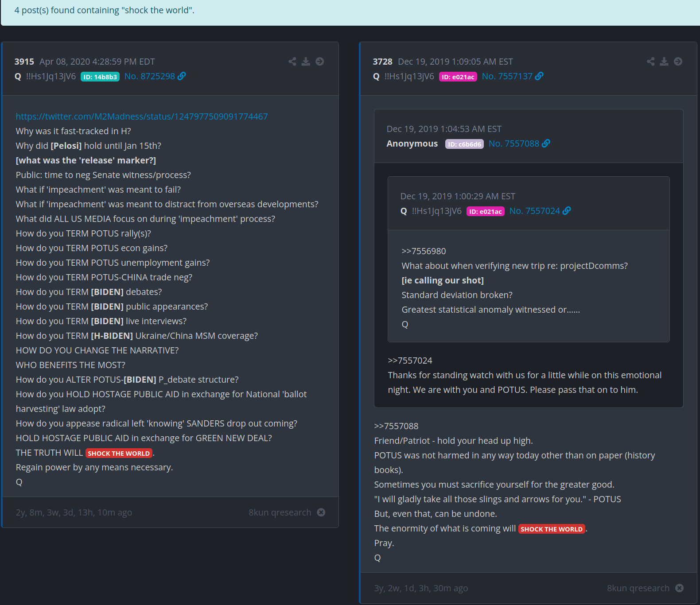Click share icon on post 3728

point(651,62)
